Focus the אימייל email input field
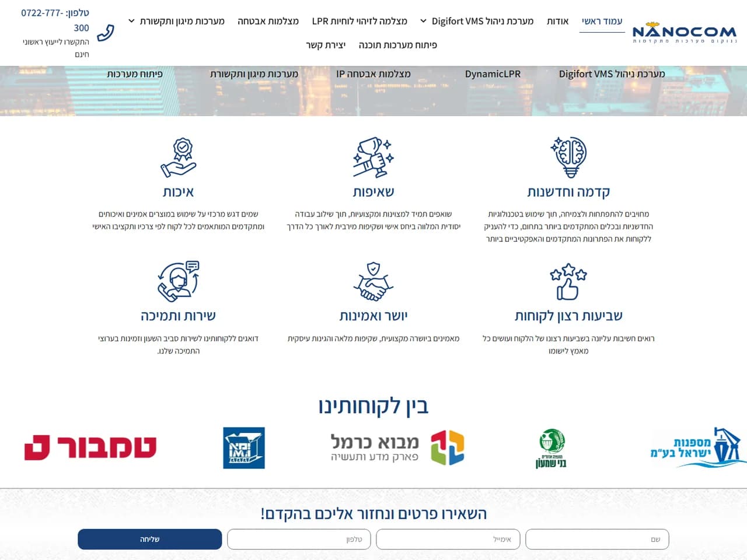Screen dimensions: 747x560 coord(448,540)
